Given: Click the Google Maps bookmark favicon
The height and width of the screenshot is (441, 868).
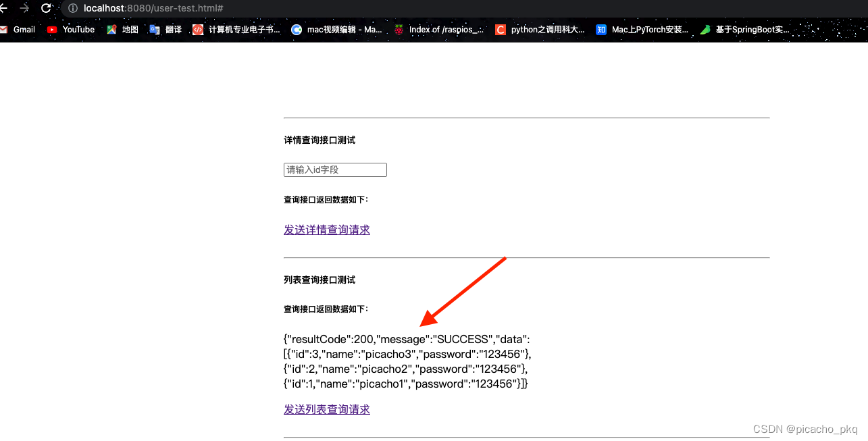Looking at the screenshot, I should coord(111,30).
